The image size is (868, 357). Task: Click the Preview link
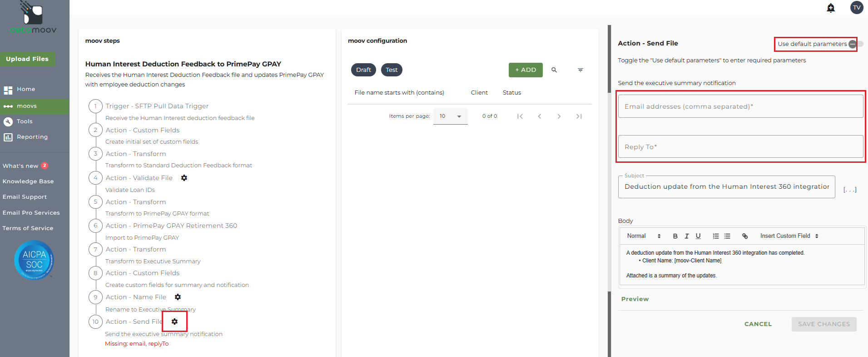point(635,299)
